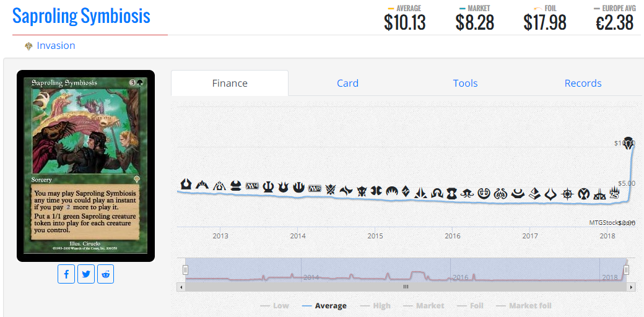Click the Eternal Masters hourglass symbol

pyautogui.click(x=452, y=193)
